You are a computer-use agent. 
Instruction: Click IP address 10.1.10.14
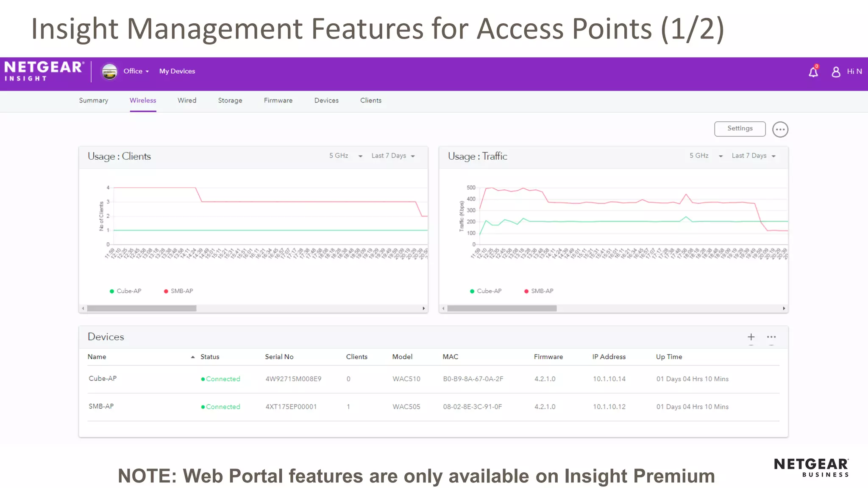609,379
